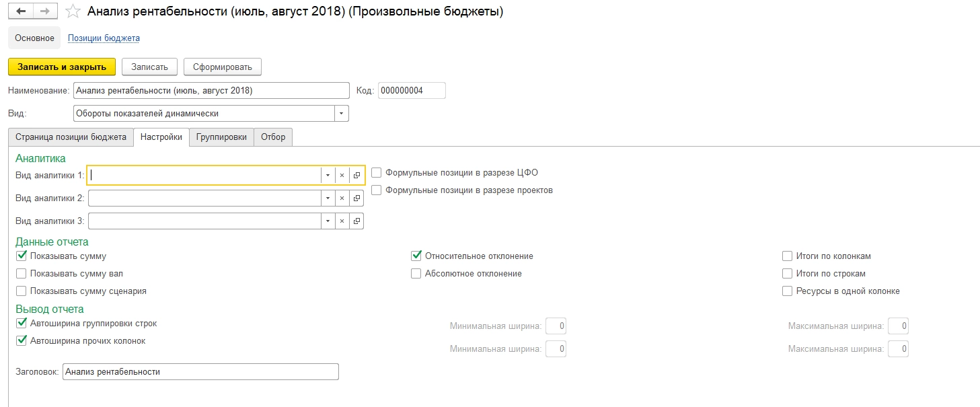980x407 pixels.
Task: Switch to the Группировки tab
Action: click(222, 137)
